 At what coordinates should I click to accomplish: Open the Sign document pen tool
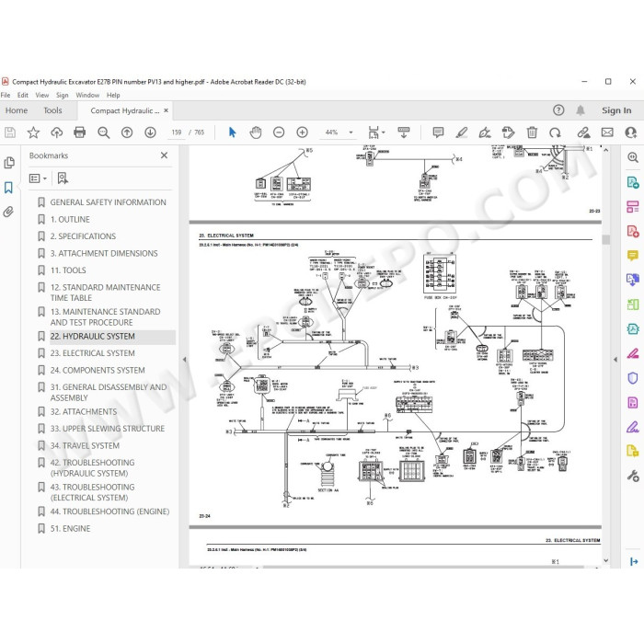pos(485,132)
